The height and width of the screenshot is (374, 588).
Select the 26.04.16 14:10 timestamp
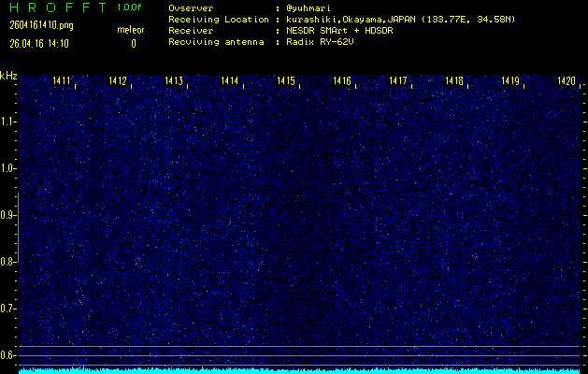point(38,43)
